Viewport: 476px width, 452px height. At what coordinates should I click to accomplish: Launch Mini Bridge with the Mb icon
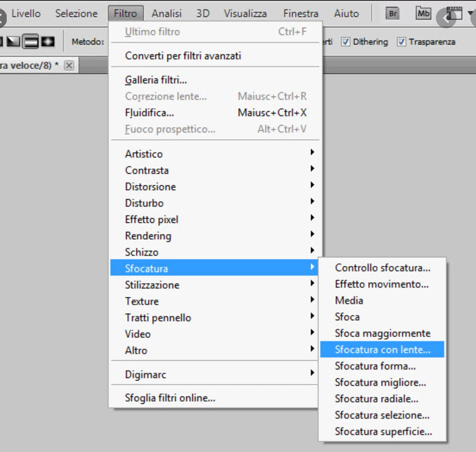point(423,13)
